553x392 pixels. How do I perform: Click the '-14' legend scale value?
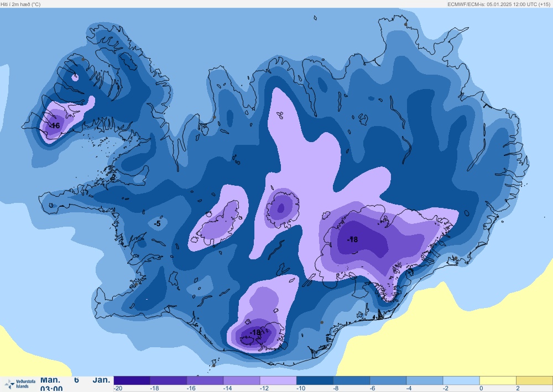227,389
